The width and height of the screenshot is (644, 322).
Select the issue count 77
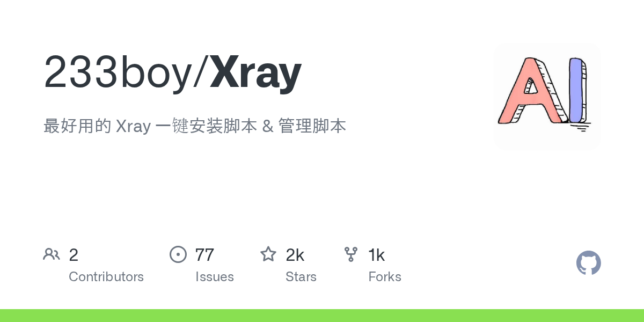pos(204,255)
